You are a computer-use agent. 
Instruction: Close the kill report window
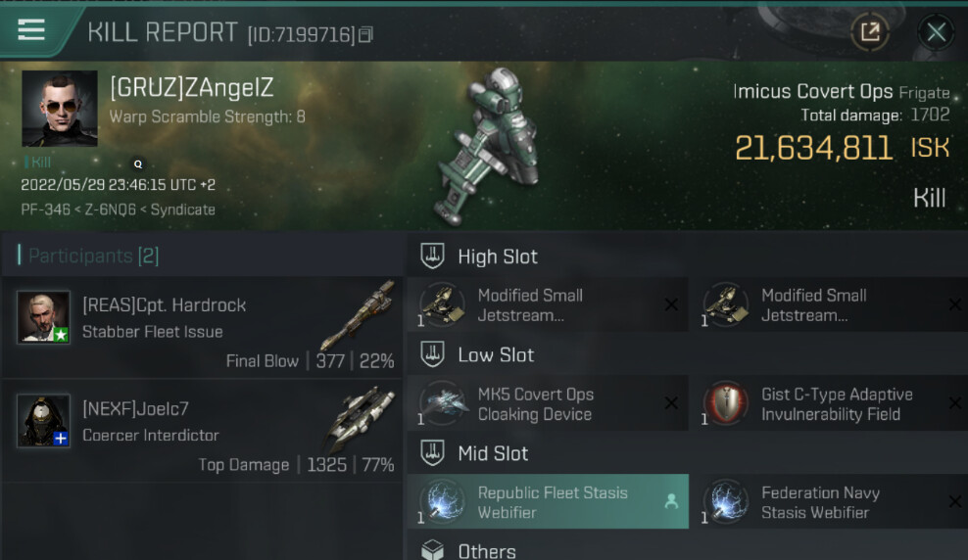coord(936,32)
